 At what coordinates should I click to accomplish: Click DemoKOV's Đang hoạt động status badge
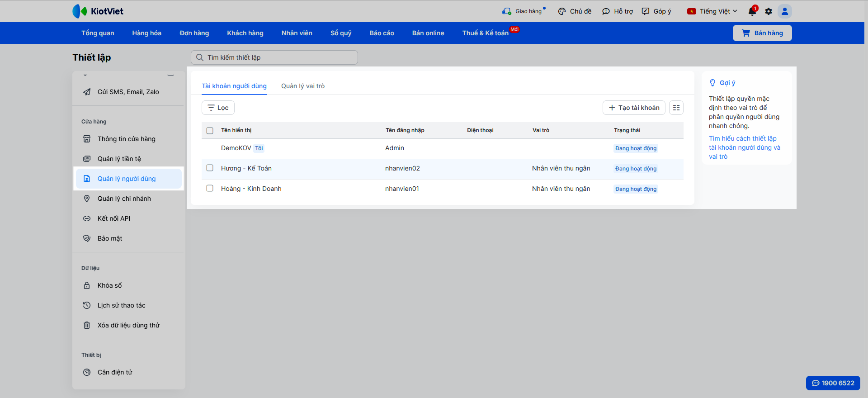click(636, 148)
